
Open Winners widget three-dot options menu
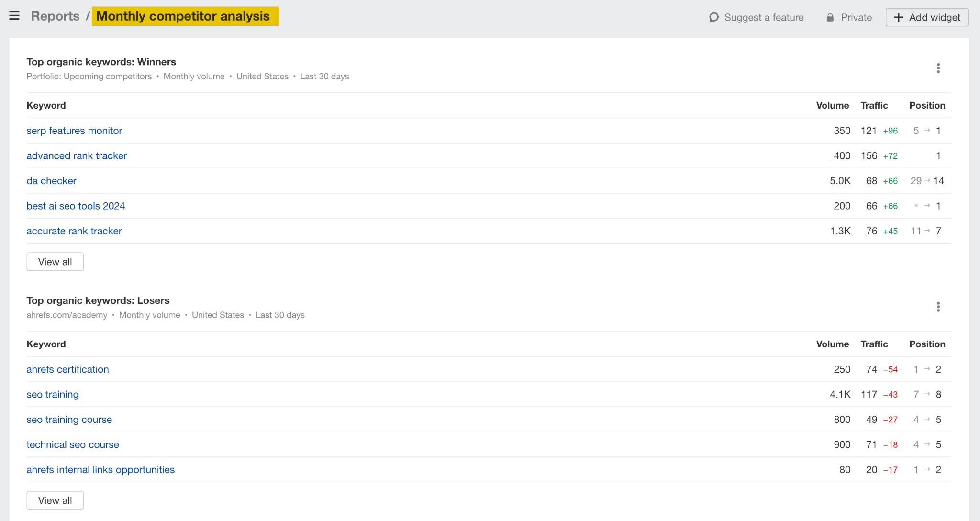click(938, 68)
